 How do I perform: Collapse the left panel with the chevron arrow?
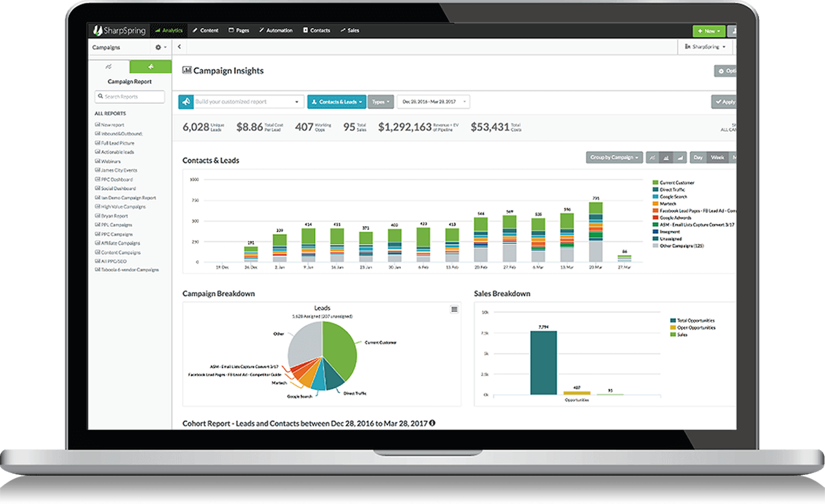click(x=179, y=47)
